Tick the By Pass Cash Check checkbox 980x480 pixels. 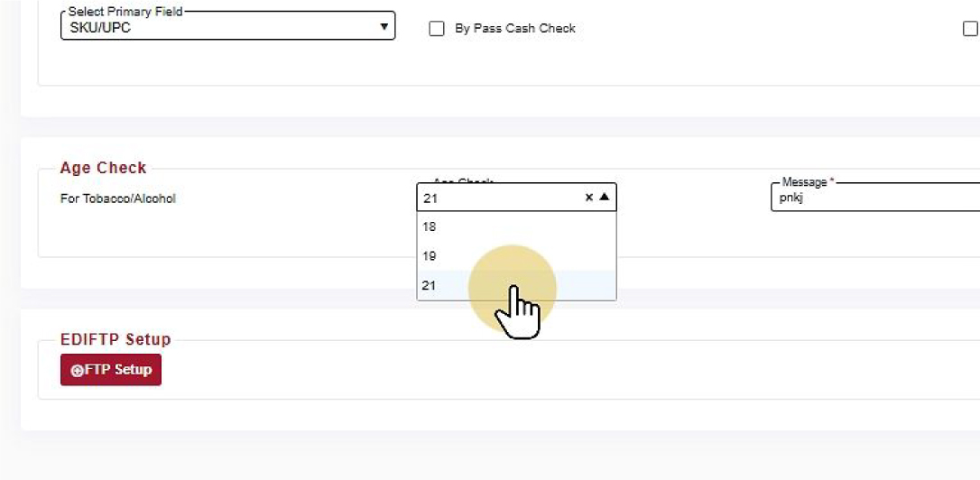[x=437, y=29]
